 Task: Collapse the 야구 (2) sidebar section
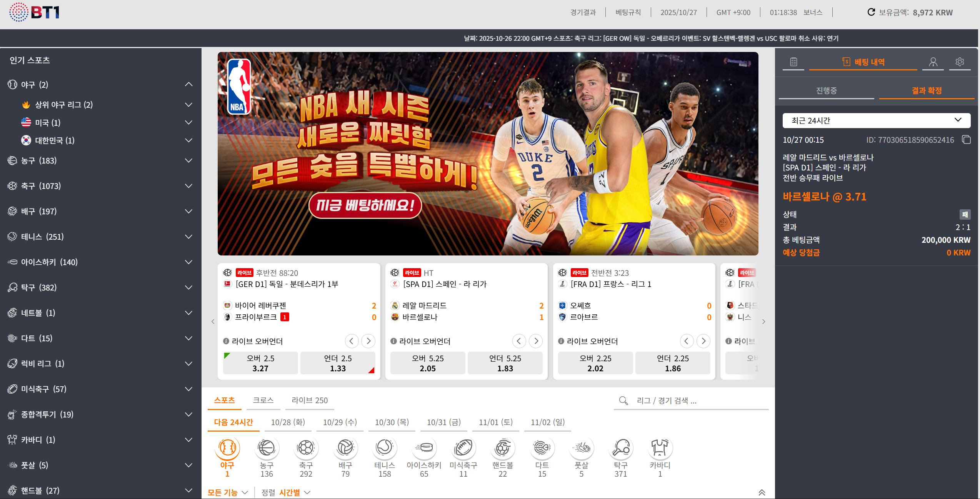pos(188,84)
